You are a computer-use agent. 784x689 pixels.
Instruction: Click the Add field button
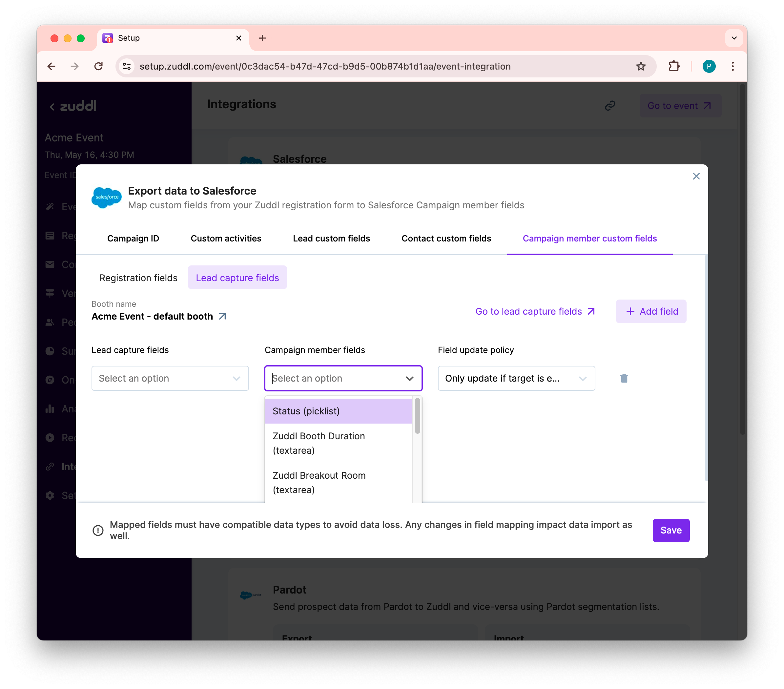pyautogui.click(x=651, y=311)
